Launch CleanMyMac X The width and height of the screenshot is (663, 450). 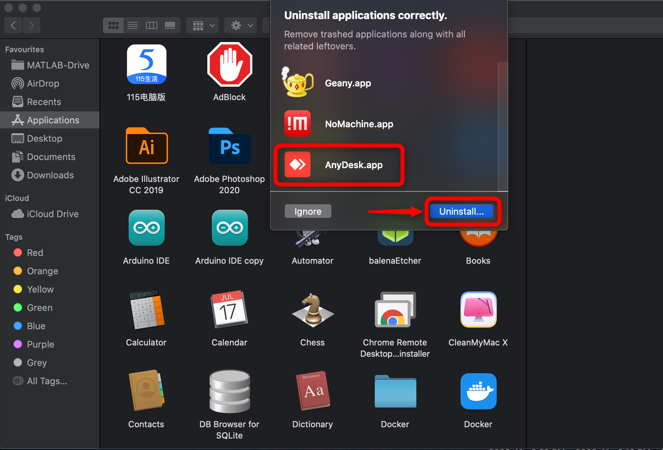point(478,311)
